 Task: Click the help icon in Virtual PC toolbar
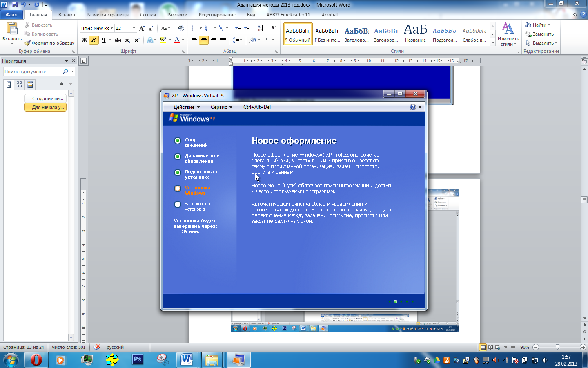pos(413,107)
